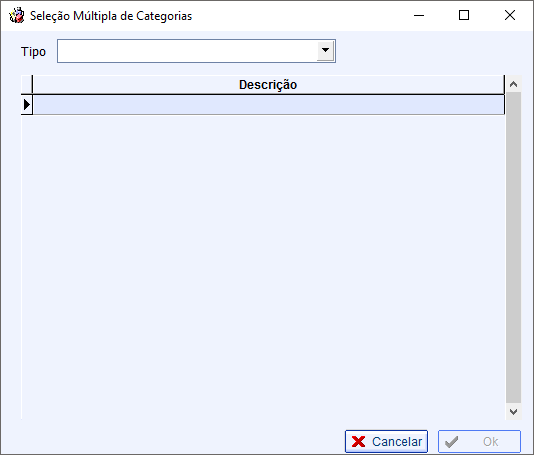Click the gray checkmark icon on Ok
Viewport: 534px width, 455px height.
tap(452, 442)
